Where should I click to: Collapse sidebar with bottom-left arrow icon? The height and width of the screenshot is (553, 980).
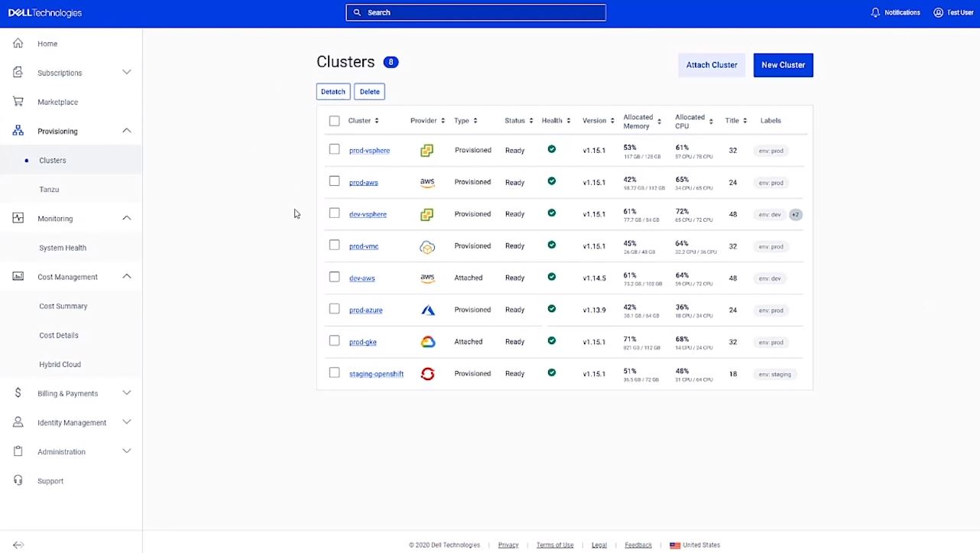pos(18,545)
